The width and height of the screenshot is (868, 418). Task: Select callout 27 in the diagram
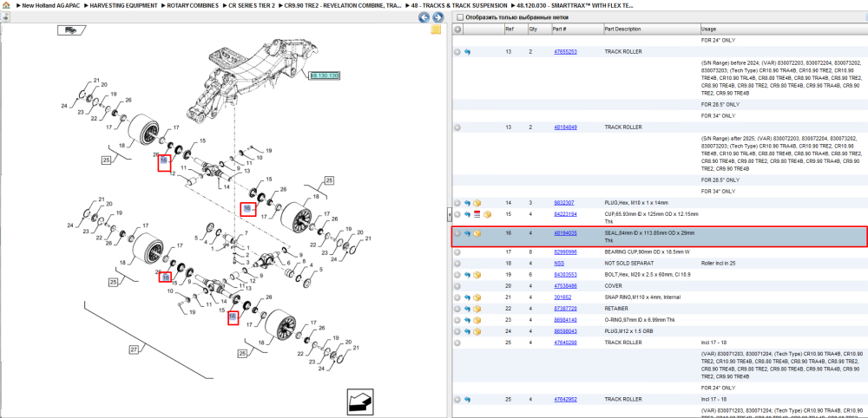click(x=134, y=349)
